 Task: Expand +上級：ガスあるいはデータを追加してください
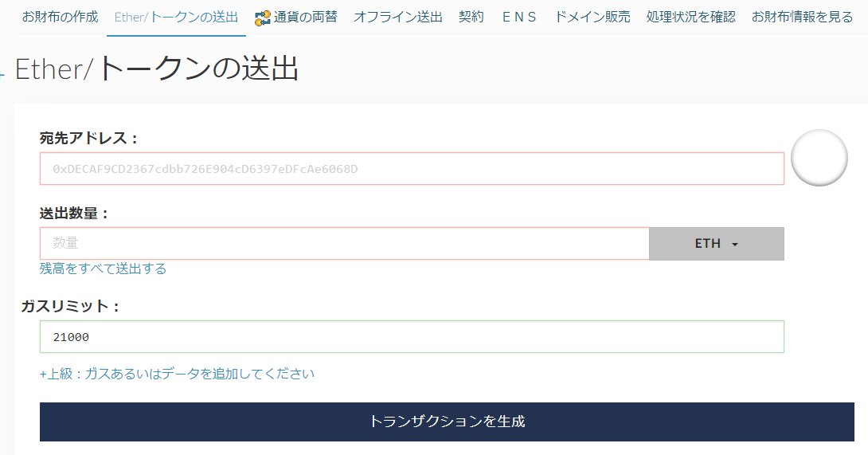[x=177, y=374]
